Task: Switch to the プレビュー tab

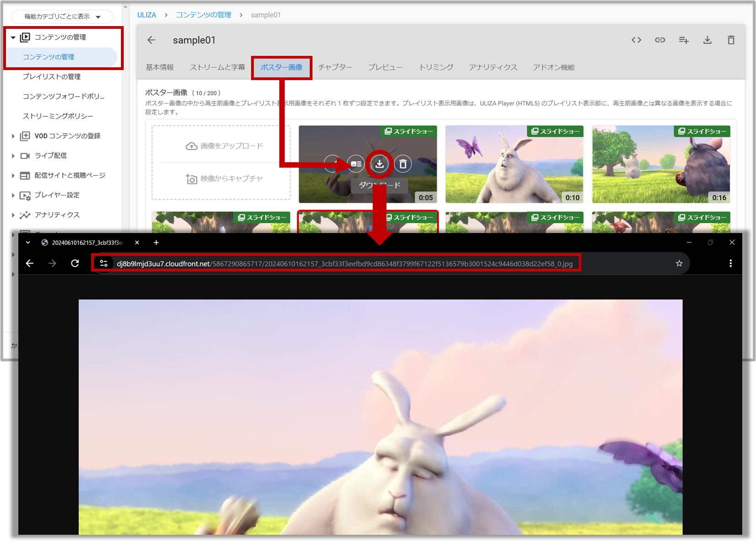Action: coord(385,67)
